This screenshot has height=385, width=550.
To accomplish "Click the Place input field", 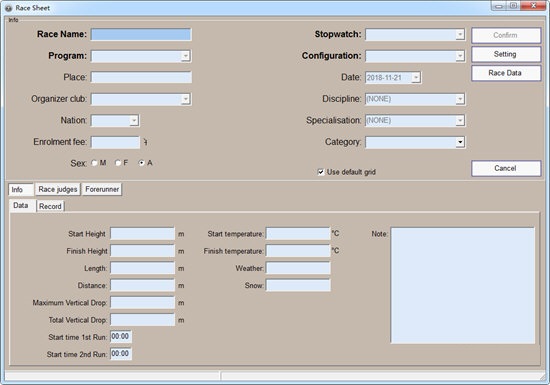I will click(x=141, y=77).
